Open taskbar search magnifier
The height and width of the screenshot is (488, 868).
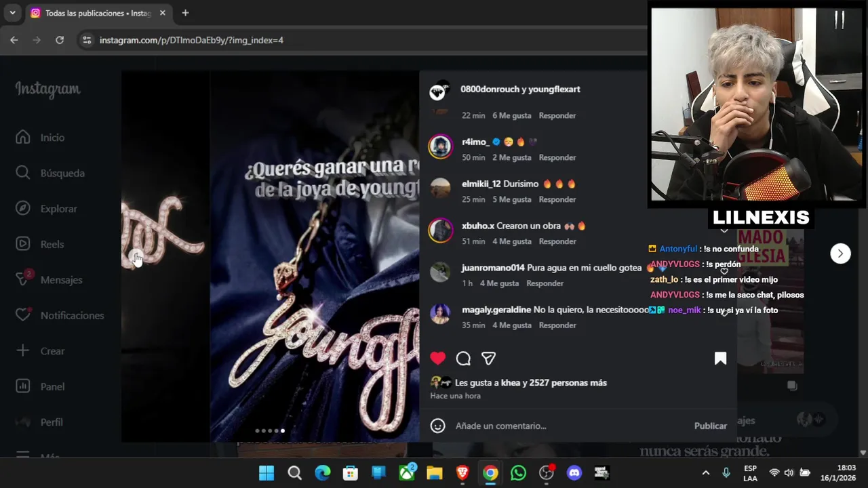point(294,473)
